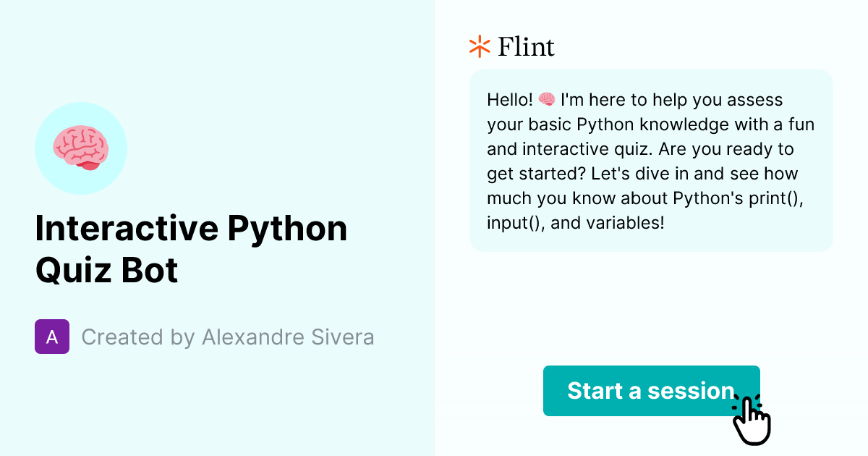Click the brain emoji in the circular bubble
The image size is (868, 456).
point(81,148)
